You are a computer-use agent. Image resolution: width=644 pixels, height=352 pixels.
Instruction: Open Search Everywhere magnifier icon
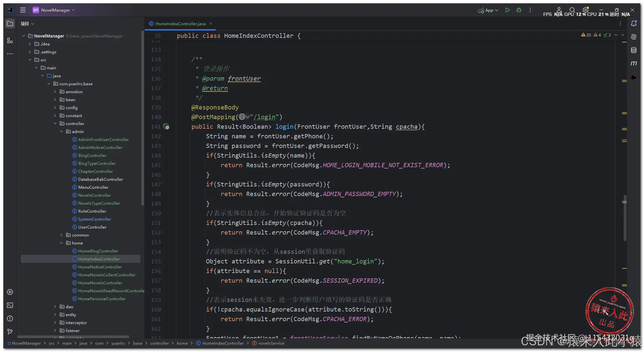(572, 10)
